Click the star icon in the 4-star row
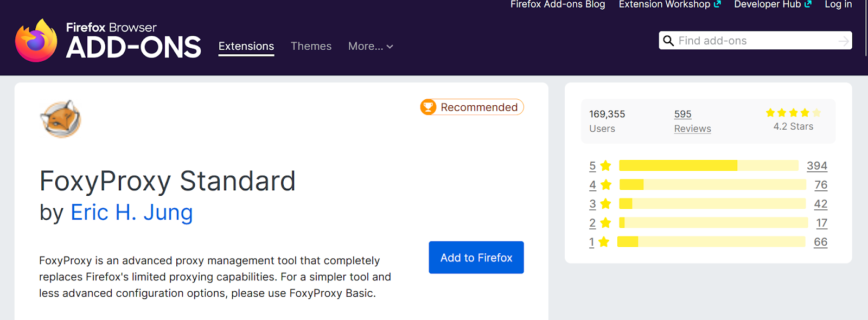Viewport: 868px width, 320px height. point(606,184)
